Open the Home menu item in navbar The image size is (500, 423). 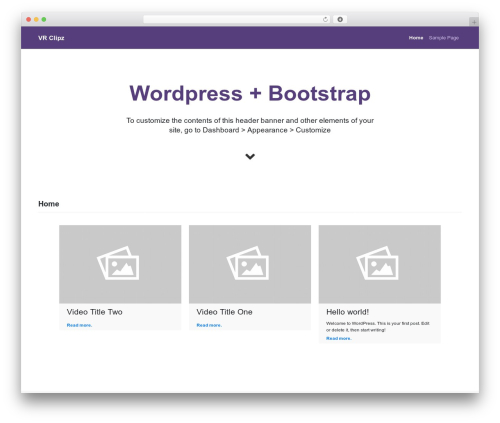[x=416, y=38]
